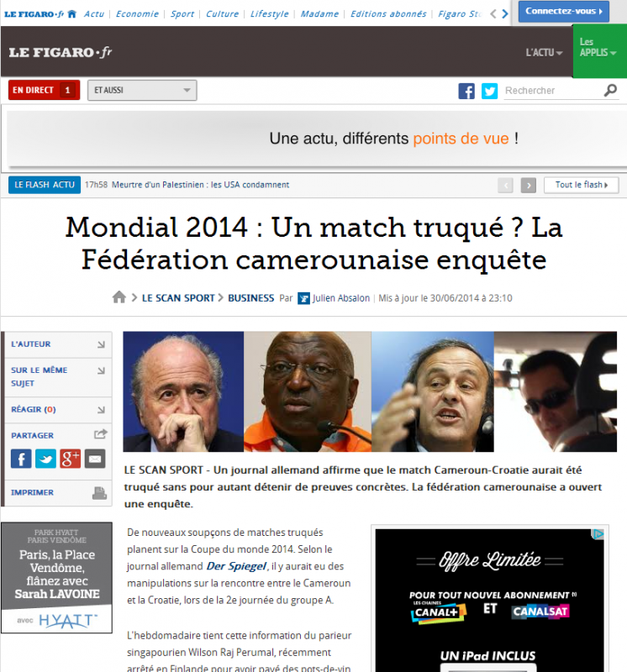Expand SUR LE MÊME SUJET section
This screenshot has width=627, height=672.
click(58, 376)
